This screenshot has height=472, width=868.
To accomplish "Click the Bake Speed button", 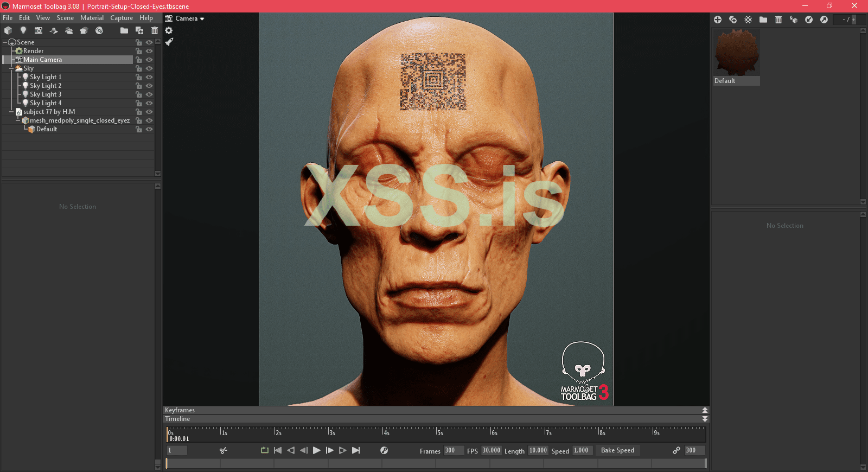I will (617, 450).
